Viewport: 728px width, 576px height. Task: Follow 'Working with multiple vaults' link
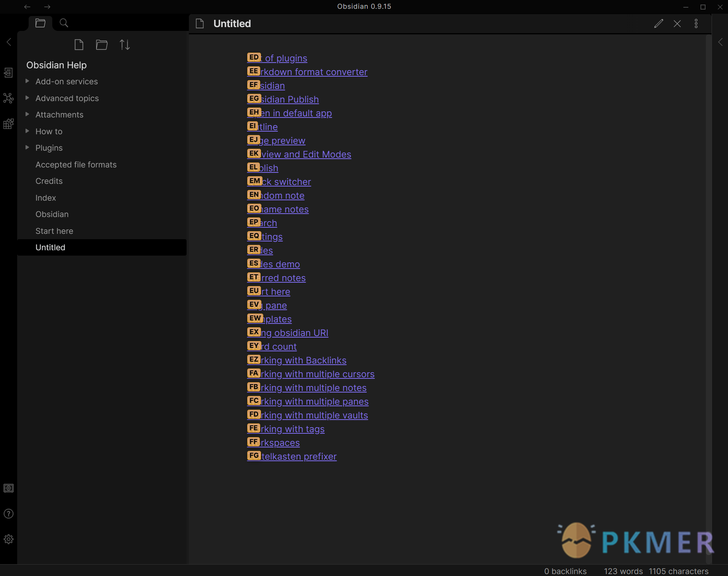308,415
